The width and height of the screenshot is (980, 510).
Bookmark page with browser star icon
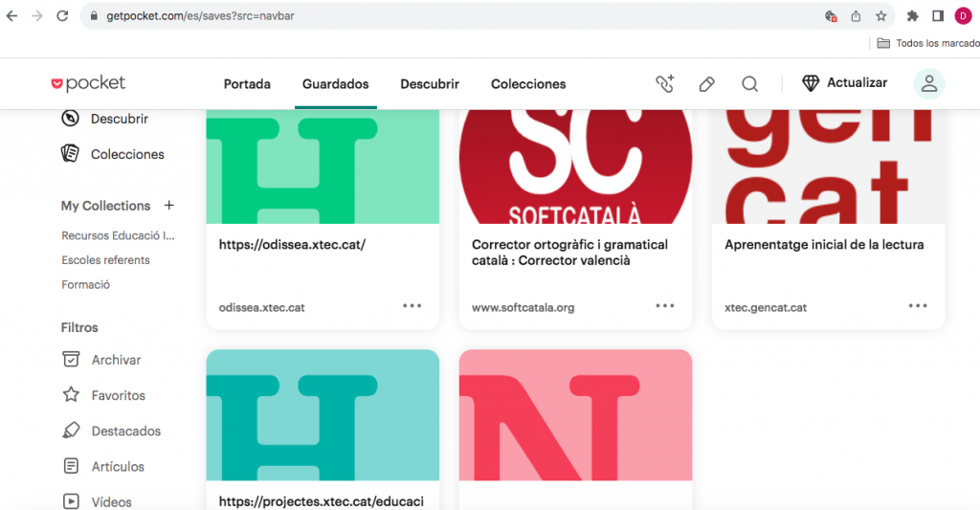pos(880,16)
